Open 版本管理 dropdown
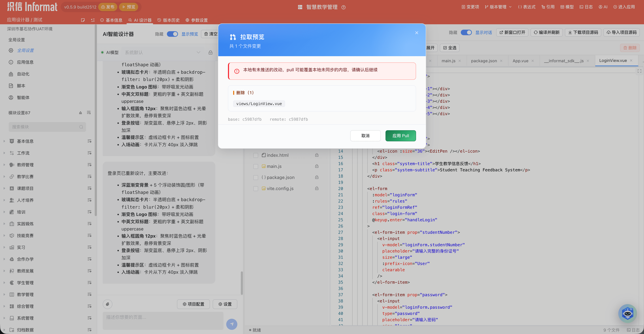This screenshot has width=644, height=334. (498, 7)
